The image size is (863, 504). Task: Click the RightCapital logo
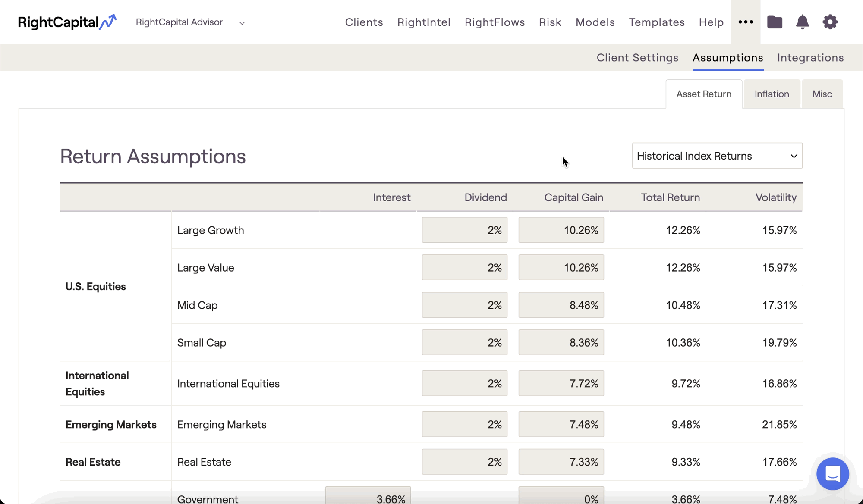point(67,22)
